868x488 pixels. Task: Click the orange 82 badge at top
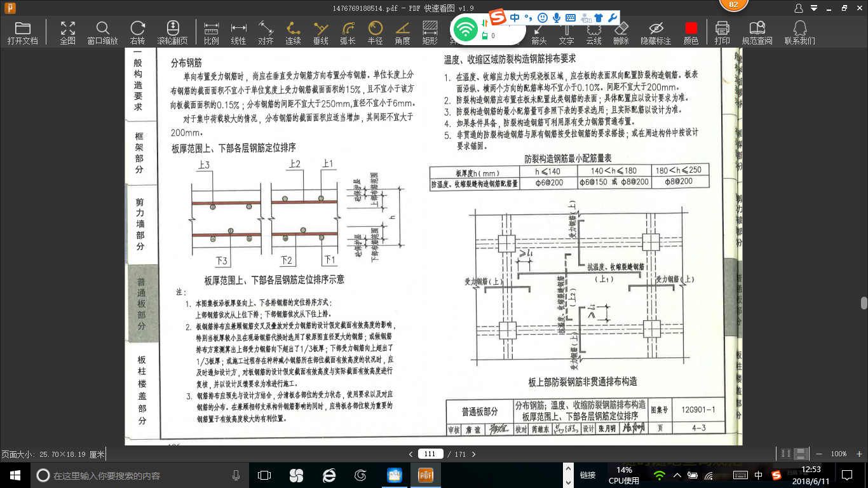pyautogui.click(x=733, y=4)
